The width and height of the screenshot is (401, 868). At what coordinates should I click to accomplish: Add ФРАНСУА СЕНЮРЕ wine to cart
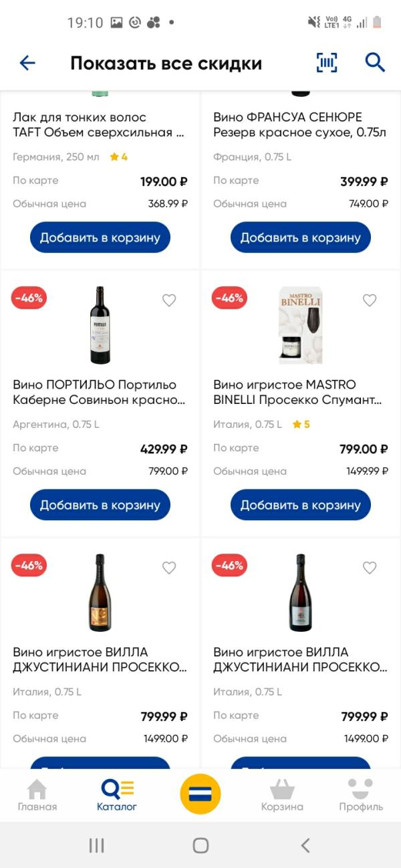(x=301, y=237)
